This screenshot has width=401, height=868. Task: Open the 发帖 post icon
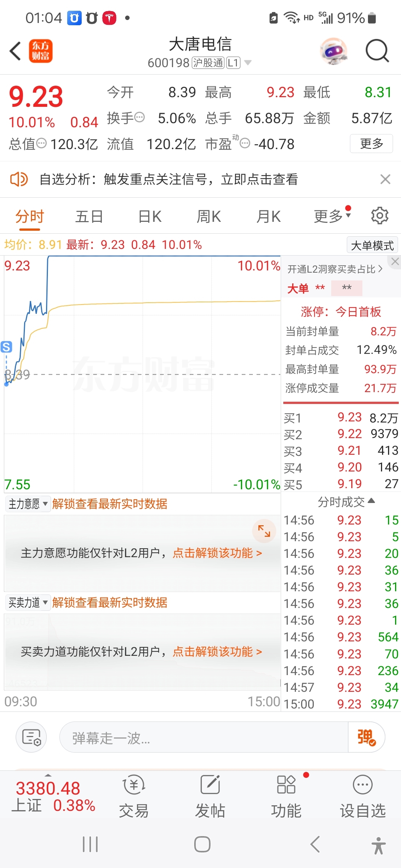pyautogui.click(x=210, y=785)
